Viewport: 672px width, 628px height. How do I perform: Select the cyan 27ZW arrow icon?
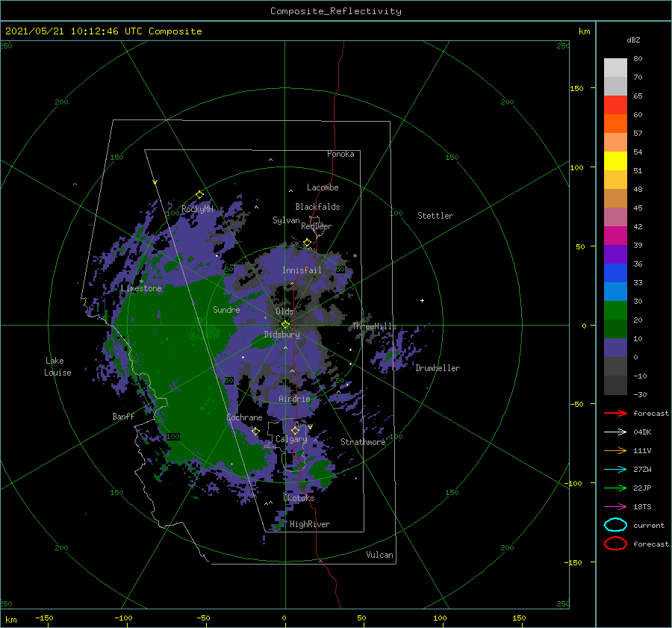click(x=615, y=470)
